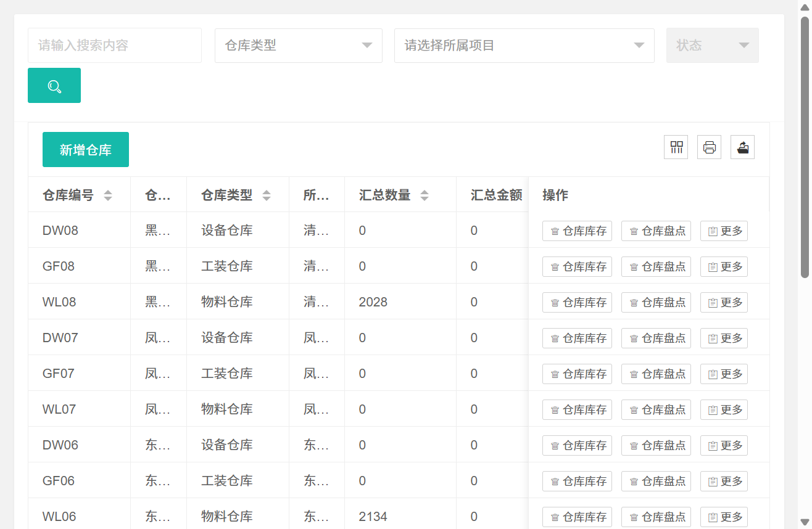Click the 新增仓库 button
812x529 pixels.
86,150
